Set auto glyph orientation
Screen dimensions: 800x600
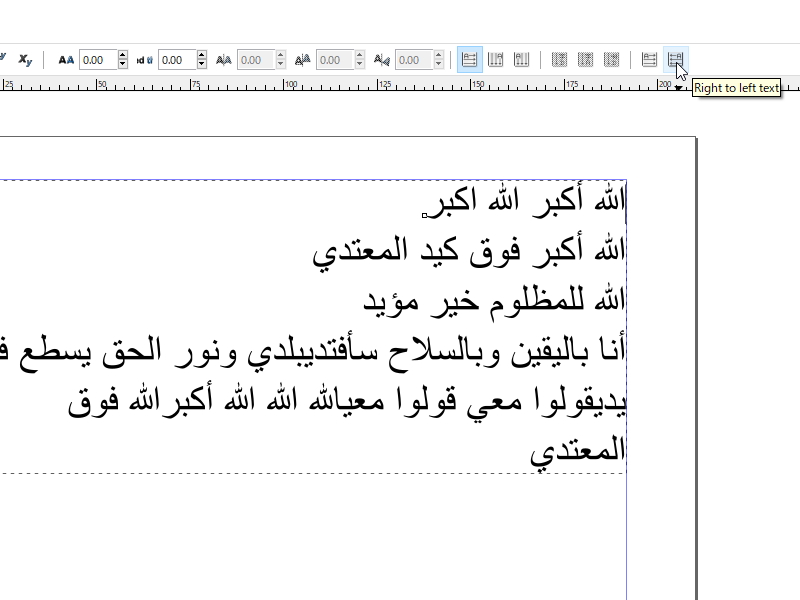pyautogui.click(x=559, y=60)
